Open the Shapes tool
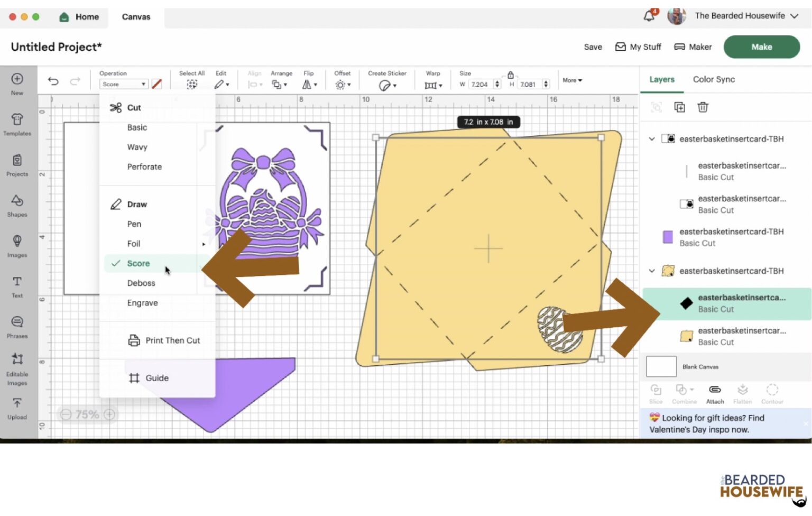The height and width of the screenshot is (516, 812). click(17, 205)
